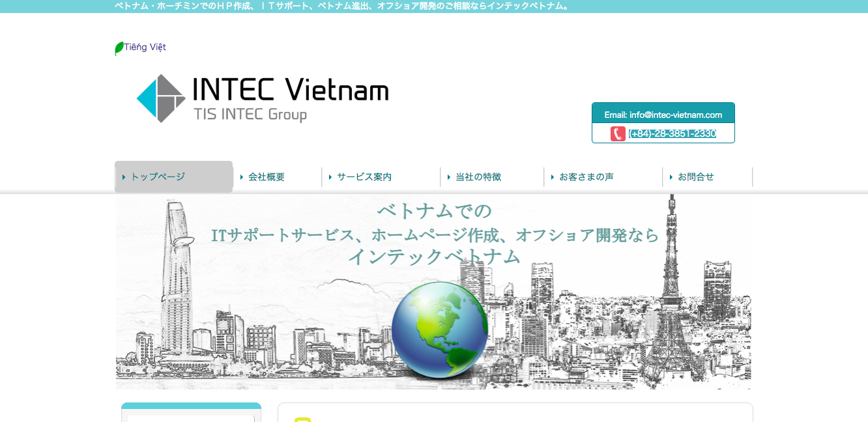
Task: Click the green leaf icon beside Tiếng Việt
Action: (119, 47)
